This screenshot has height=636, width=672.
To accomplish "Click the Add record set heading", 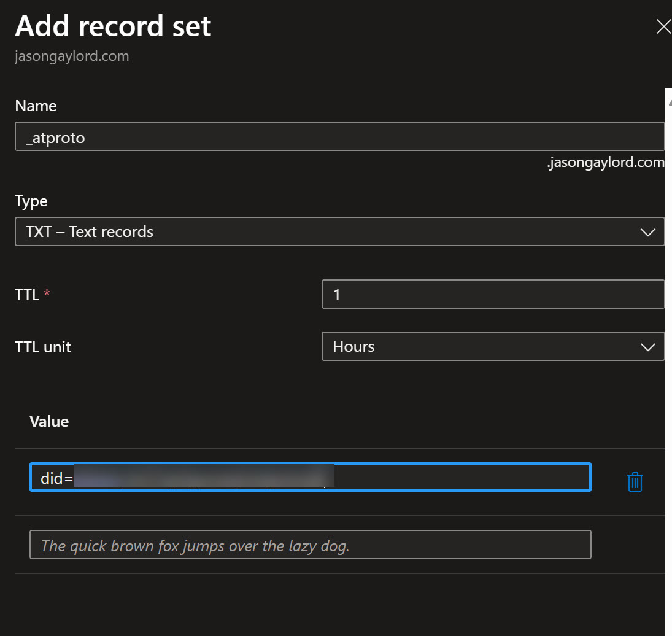I will tap(113, 26).
